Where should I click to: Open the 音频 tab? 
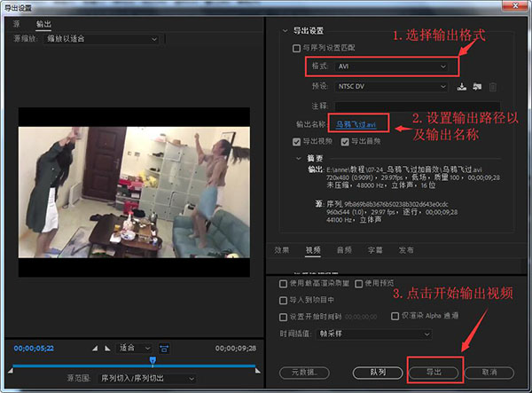[x=344, y=250]
